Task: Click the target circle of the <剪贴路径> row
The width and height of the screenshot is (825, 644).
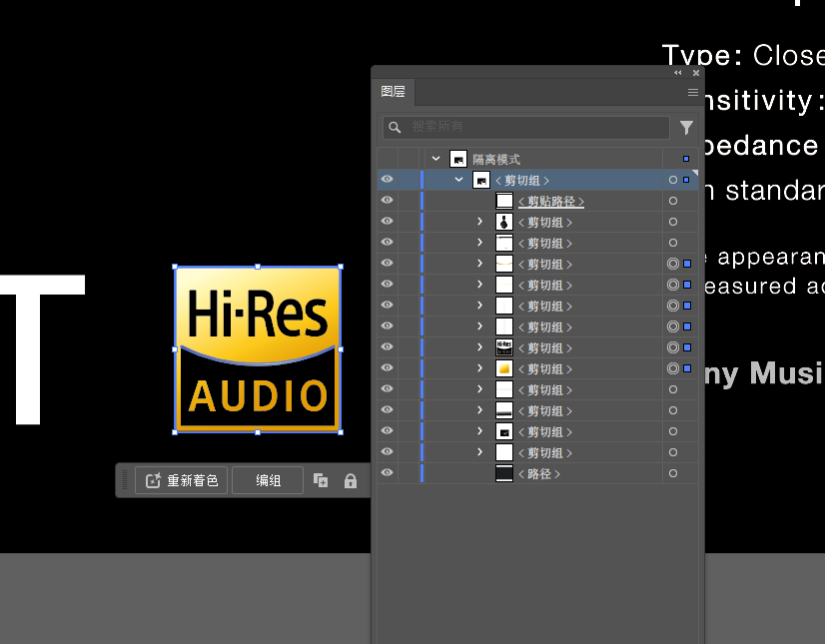Action: point(673,201)
